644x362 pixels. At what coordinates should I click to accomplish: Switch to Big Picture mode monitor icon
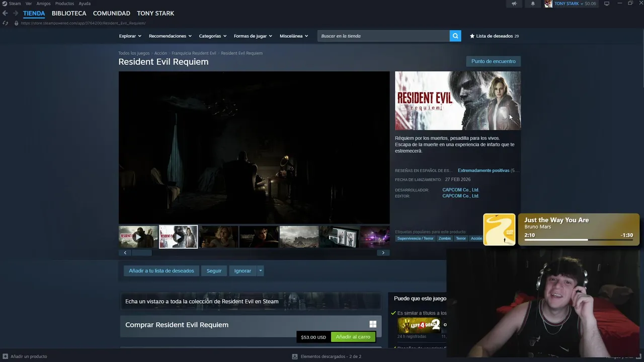pyautogui.click(x=607, y=4)
